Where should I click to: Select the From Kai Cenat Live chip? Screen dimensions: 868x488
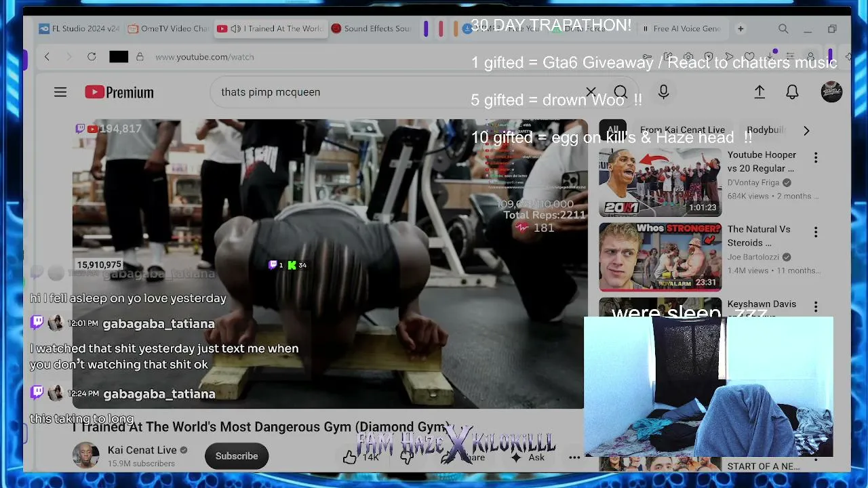tap(682, 130)
